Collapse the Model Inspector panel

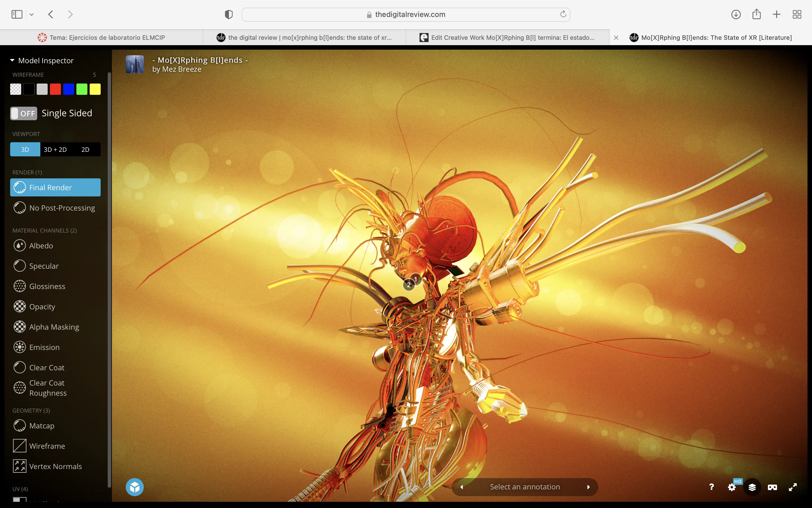pyautogui.click(x=12, y=60)
